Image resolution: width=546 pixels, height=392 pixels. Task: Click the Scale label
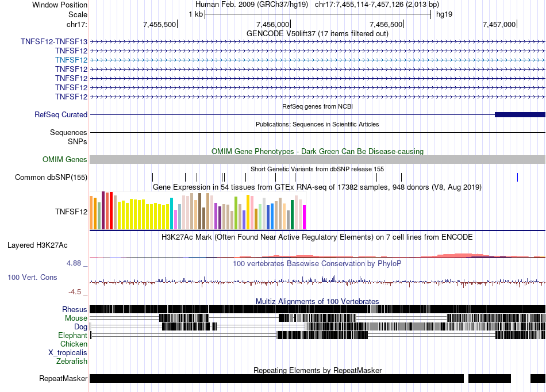[78, 14]
